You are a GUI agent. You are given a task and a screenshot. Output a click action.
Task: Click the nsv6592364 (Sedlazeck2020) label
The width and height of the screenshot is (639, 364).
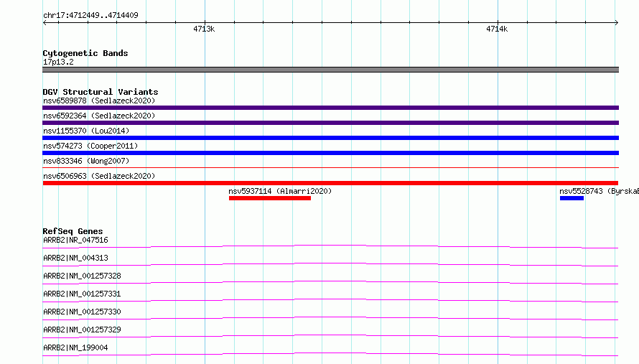pos(99,116)
